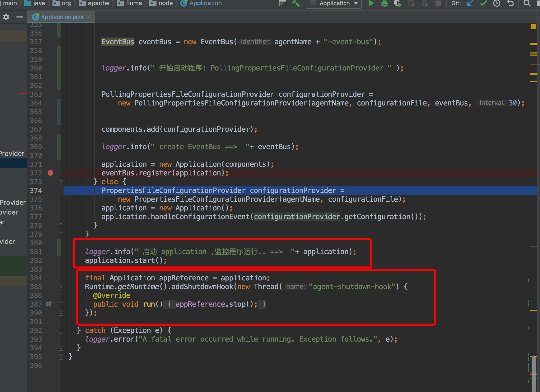The image size is (540, 392).
Task: Open the profiler run icon
Action: point(411,4)
